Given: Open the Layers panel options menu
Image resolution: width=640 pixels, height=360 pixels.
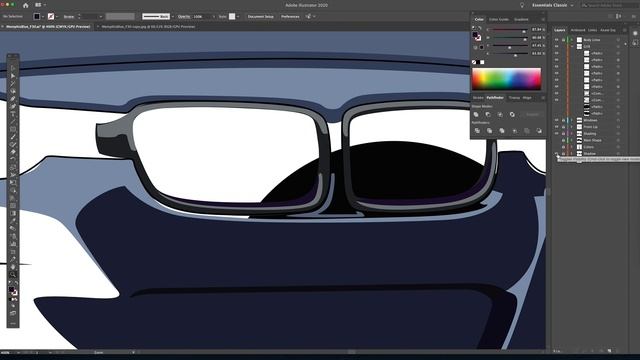Looking at the screenshot, I should [624, 30].
